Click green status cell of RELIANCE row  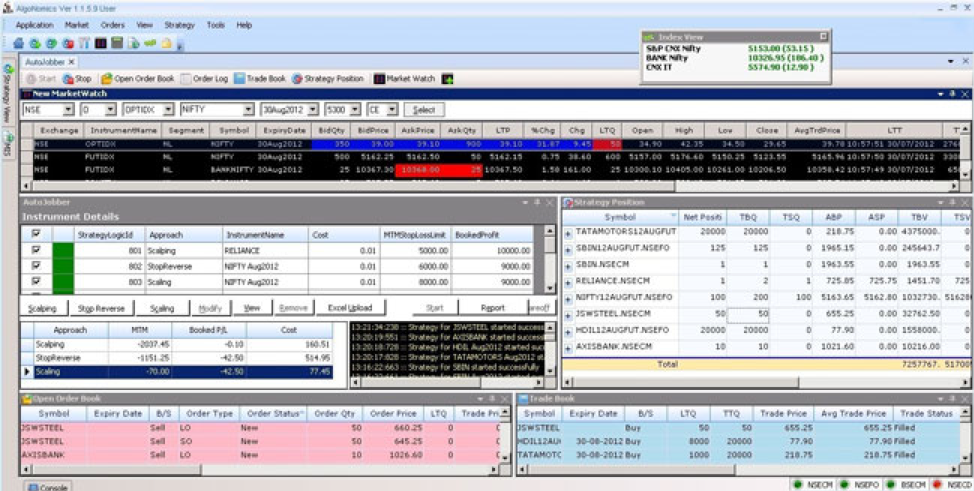[63, 250]
